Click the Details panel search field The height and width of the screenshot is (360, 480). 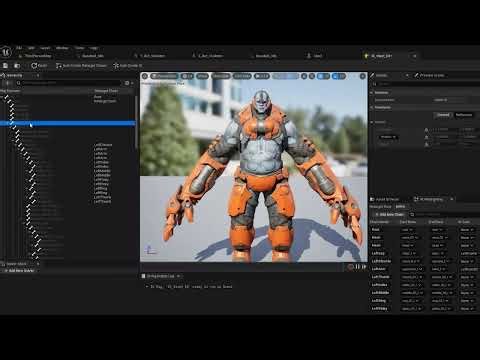click(427, 84)
